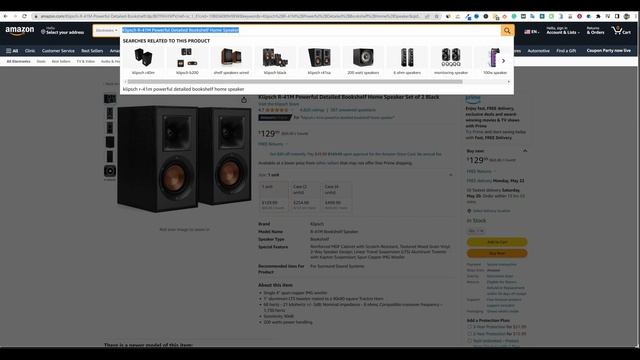Open the Cart icon
The height and width of the screenshot is (360, 640).
(621, 31)
